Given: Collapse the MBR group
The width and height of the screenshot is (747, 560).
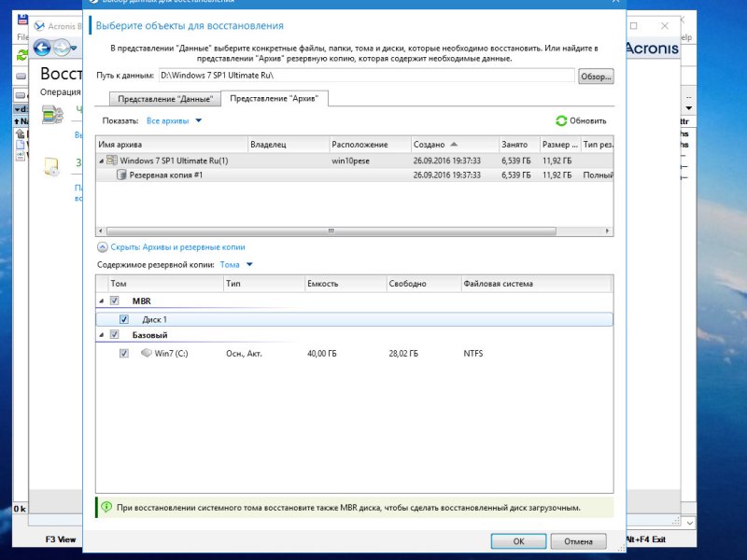Looking at the screenshot, I should (101, 301).
